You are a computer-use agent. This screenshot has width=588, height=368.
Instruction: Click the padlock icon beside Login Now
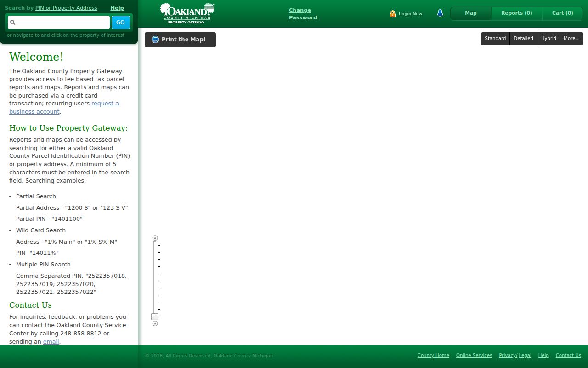click(x=393, y=14)
